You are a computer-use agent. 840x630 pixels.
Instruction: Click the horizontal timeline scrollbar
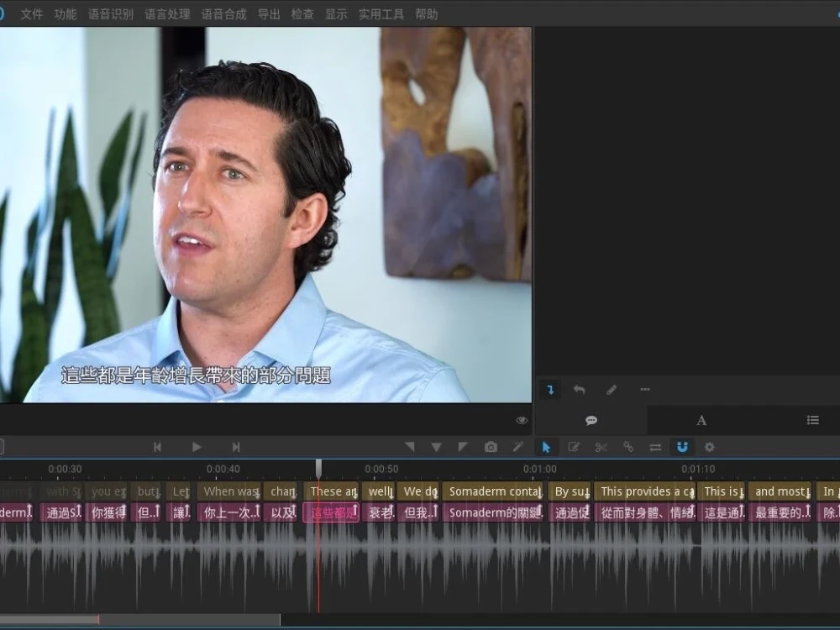(139, 620)
